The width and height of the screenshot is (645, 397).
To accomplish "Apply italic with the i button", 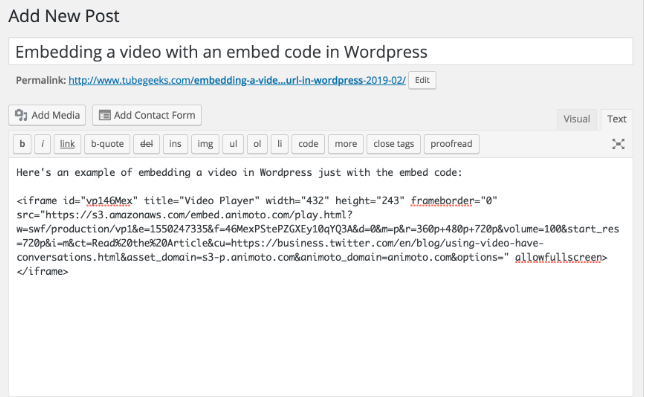I will (42, 144).
